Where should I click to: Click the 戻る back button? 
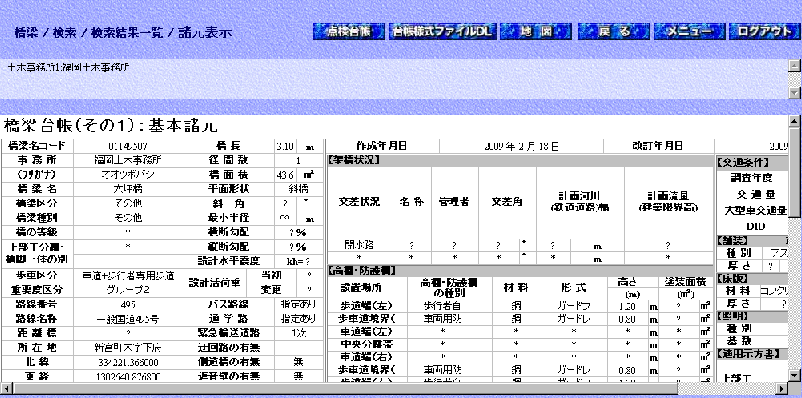pos(614,32)
